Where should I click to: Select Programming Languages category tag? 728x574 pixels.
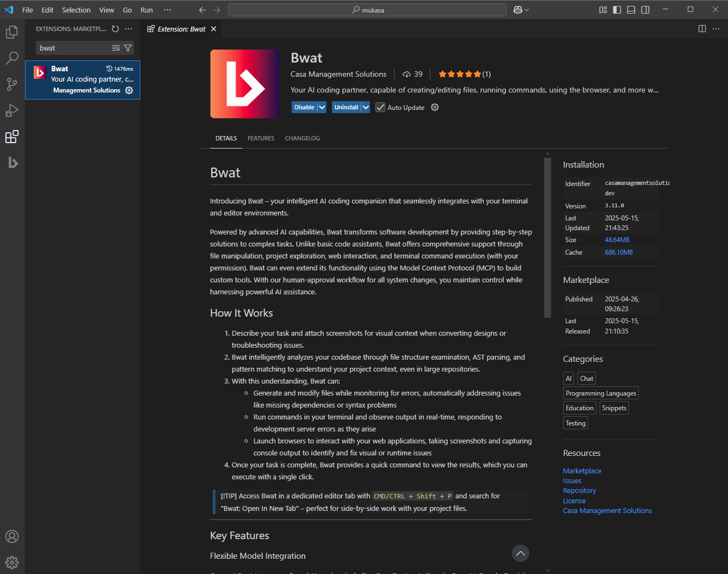point(601,393)
